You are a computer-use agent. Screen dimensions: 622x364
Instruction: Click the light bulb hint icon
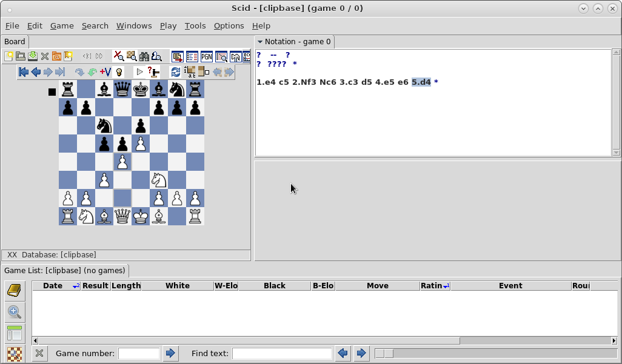pos(119,72)
